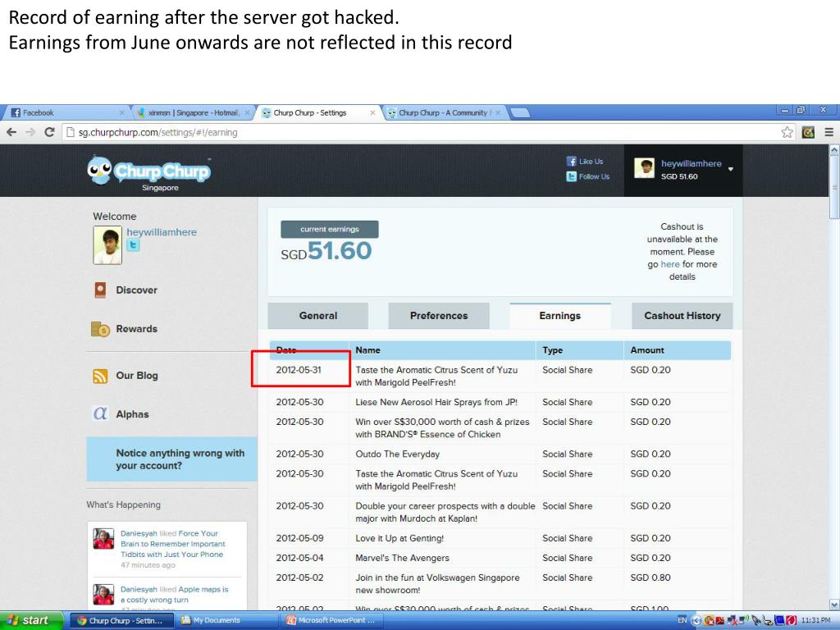Screen dimensions: 840x630
Task: Open the Alphas link
Action: point(132,414)
